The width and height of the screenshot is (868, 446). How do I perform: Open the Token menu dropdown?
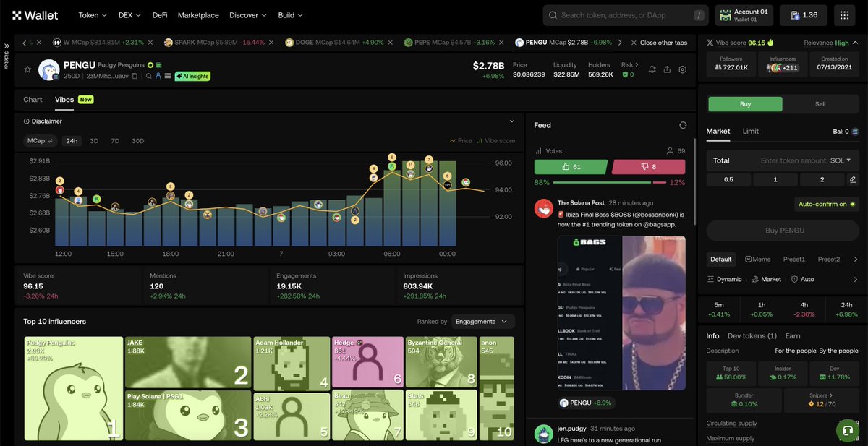coord(93,15)
